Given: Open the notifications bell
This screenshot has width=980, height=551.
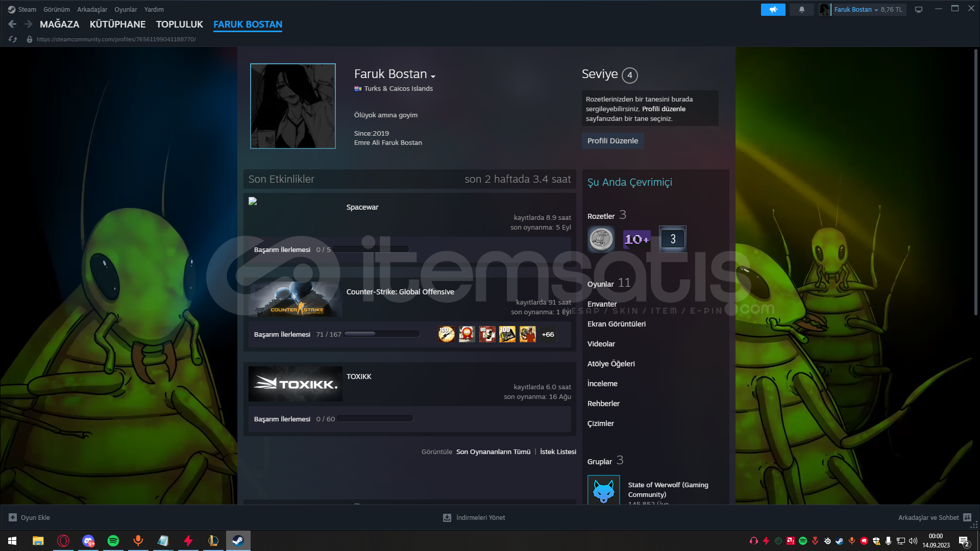Looking at the screenshot, I should click(801, 10).
